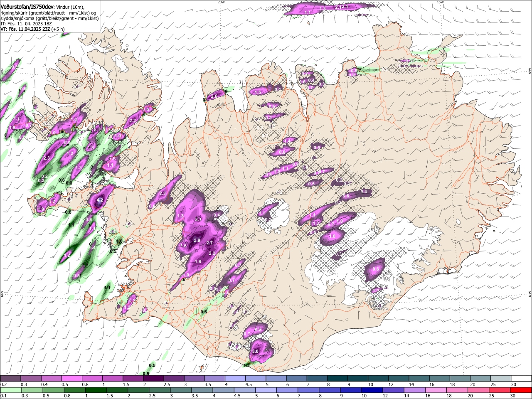Select light grey upper swatch starting at 25
This screenshot has width=532, height=399.
tap(501, 379)
